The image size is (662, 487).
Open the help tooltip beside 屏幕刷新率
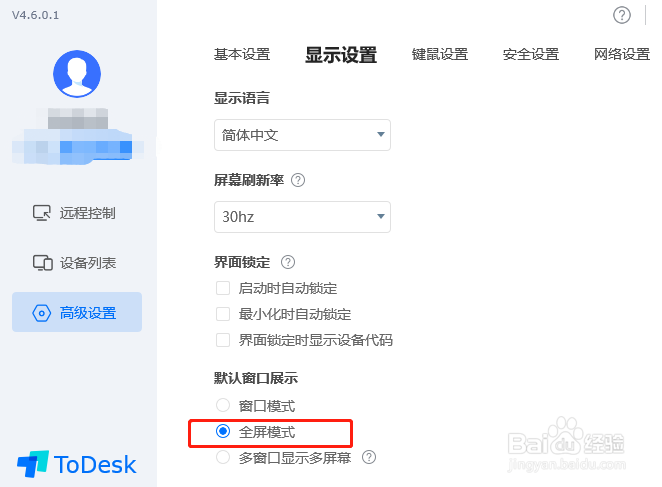[x=298, y=180]
